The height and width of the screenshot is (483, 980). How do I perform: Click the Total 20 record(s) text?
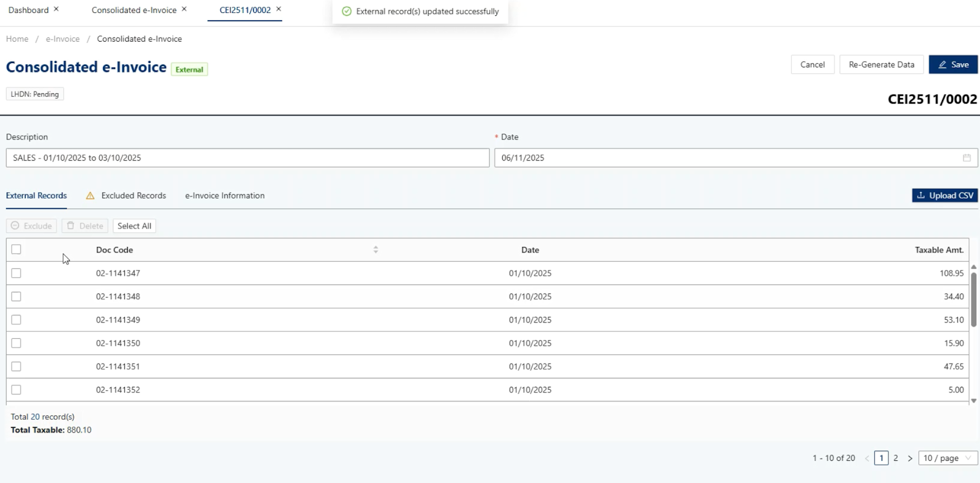click(x=42, y=417)
